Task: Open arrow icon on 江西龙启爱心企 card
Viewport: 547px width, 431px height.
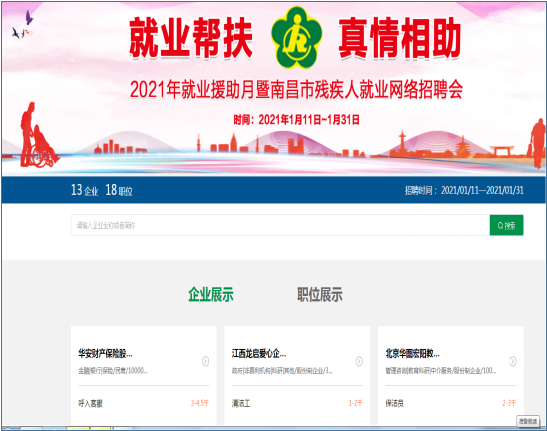Action: coord(359,361)
